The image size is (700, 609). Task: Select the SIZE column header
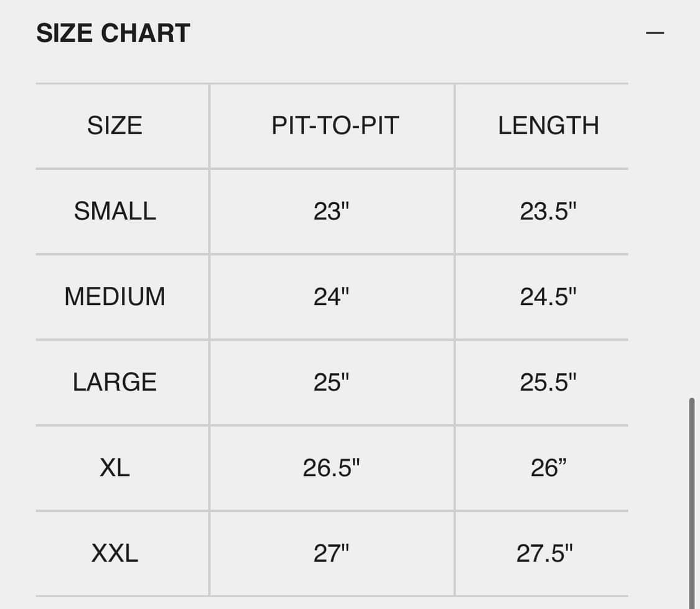115,126
